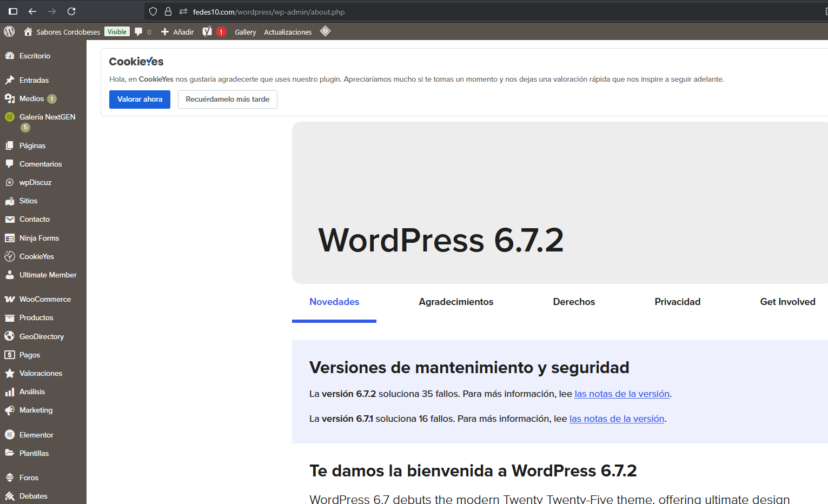Click the Páginas pages icon
The image size is (828, 504).
click(10, 145)
